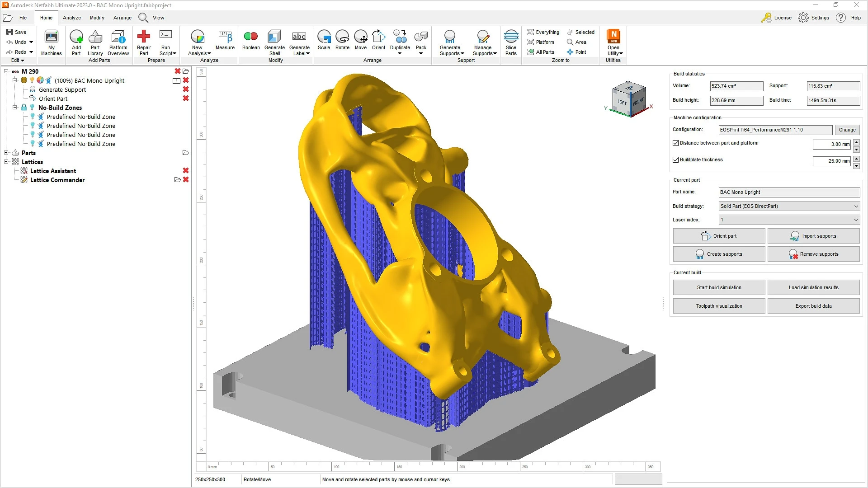Open the Modify ribbon menu
Image resolution: width=868 pixels, height=488 pixels.
pyautogui.click(x=97, y=17)
